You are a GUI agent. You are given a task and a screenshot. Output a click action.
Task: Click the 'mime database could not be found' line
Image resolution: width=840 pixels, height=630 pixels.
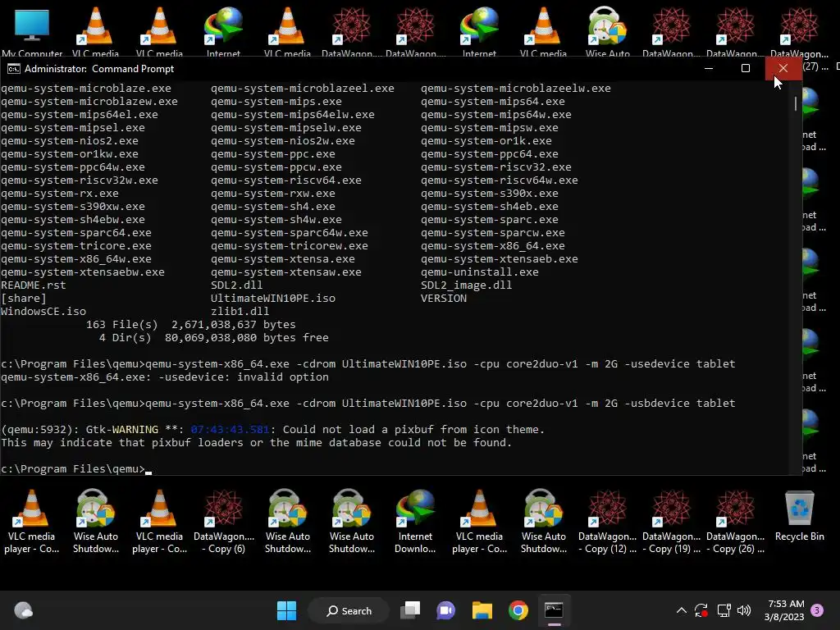[256, 442]
